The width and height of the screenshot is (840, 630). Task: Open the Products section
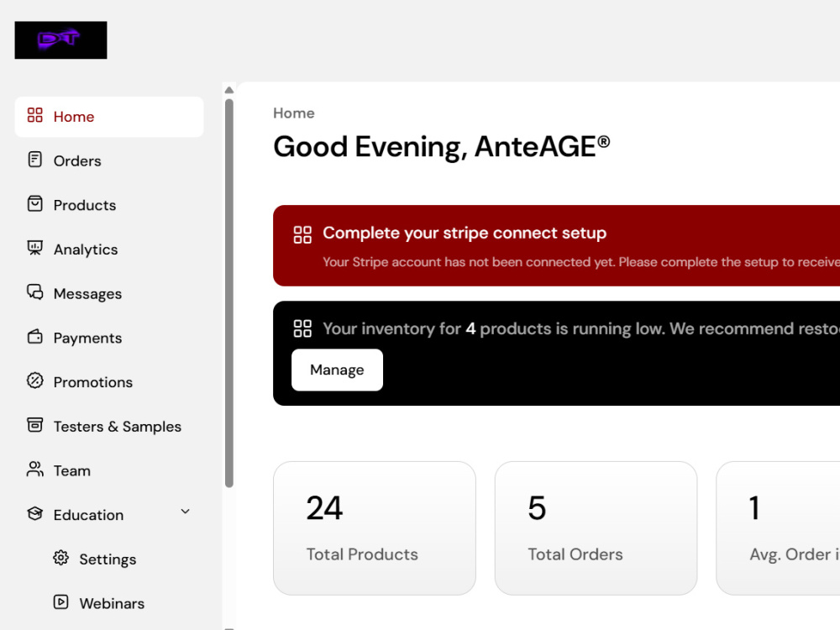tap(109, 205)
